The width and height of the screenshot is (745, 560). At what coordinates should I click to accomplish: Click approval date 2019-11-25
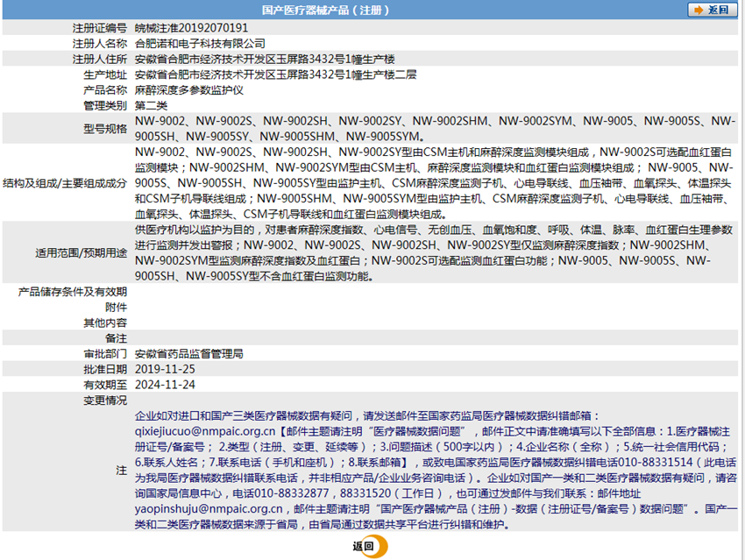165,370
